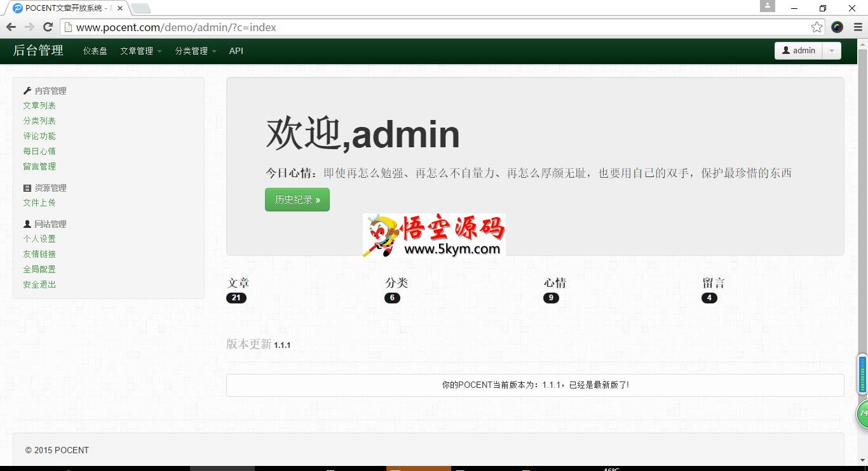Image resolution: width=868 pixels, height=471 pixels.
Task: Click the 留言 statistic heading
Action: click(x=714, y=282)
